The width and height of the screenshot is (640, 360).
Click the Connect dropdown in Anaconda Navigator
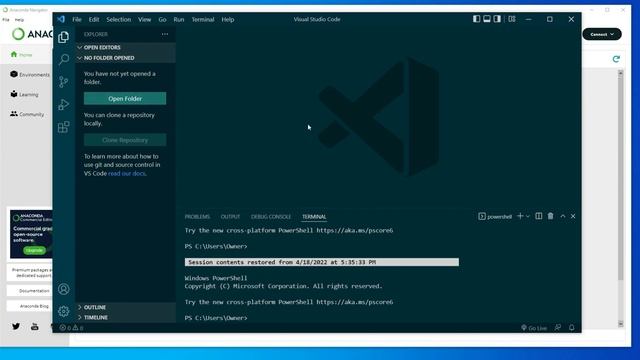click(x=602, y=34)
